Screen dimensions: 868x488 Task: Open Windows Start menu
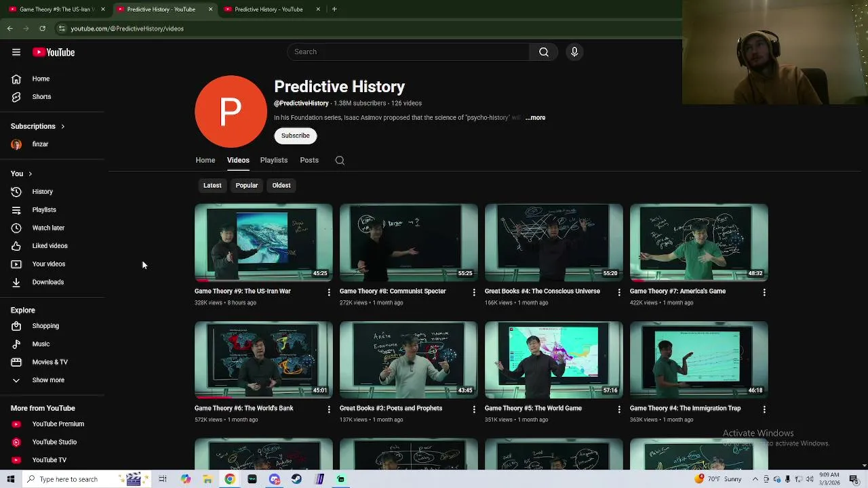[10, 479]
